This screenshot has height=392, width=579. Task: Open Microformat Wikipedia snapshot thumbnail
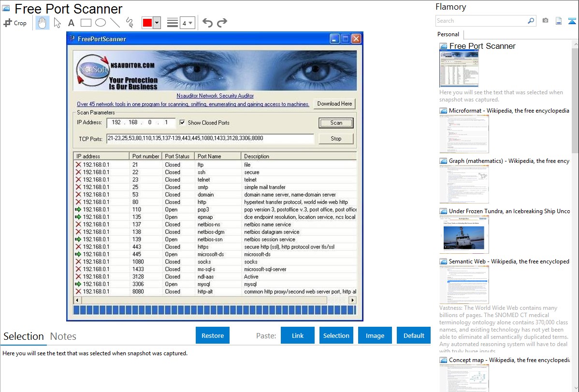tap(464, 134)
